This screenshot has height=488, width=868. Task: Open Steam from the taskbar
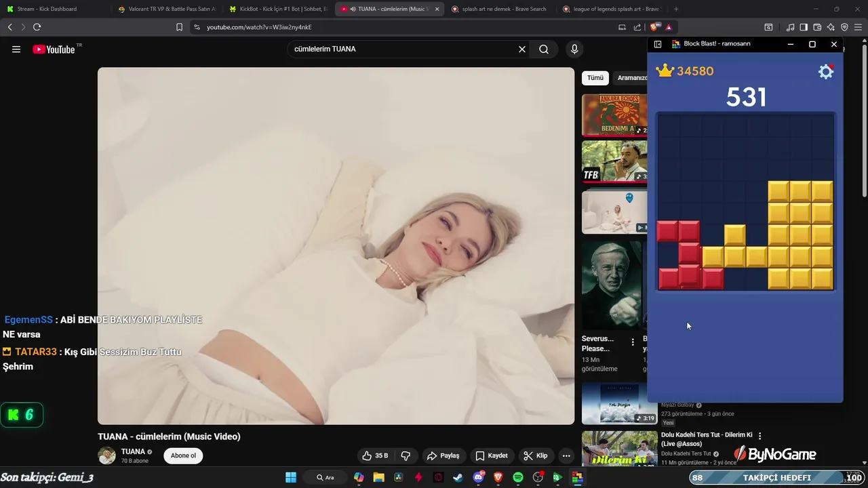click(x=458, y=477)
